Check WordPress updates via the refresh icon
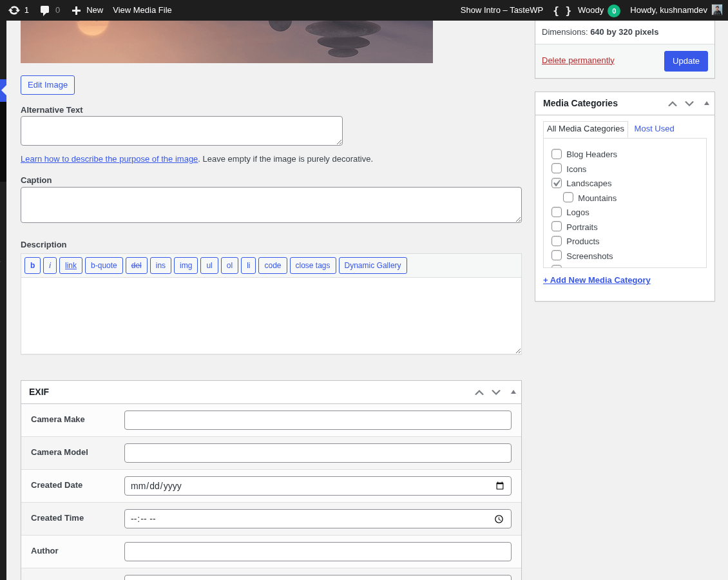The image size is (728, 580). 14,10
